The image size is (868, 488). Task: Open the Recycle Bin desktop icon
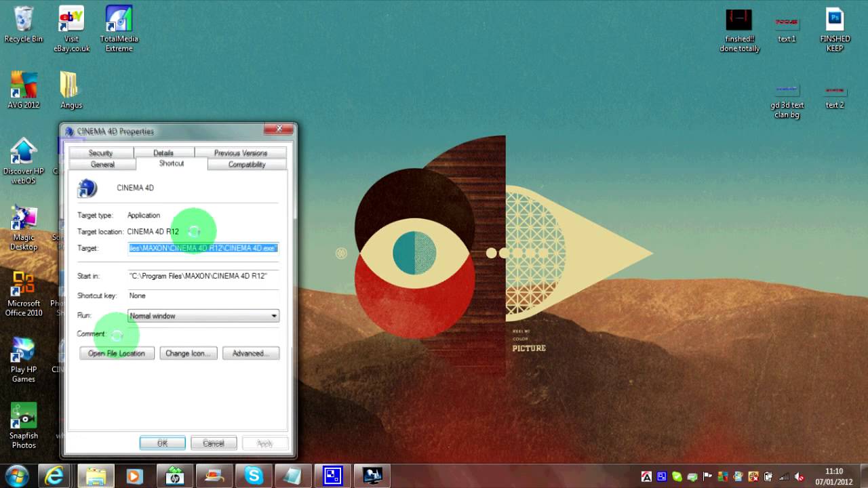pyautogui.click(x=23, y=25)
